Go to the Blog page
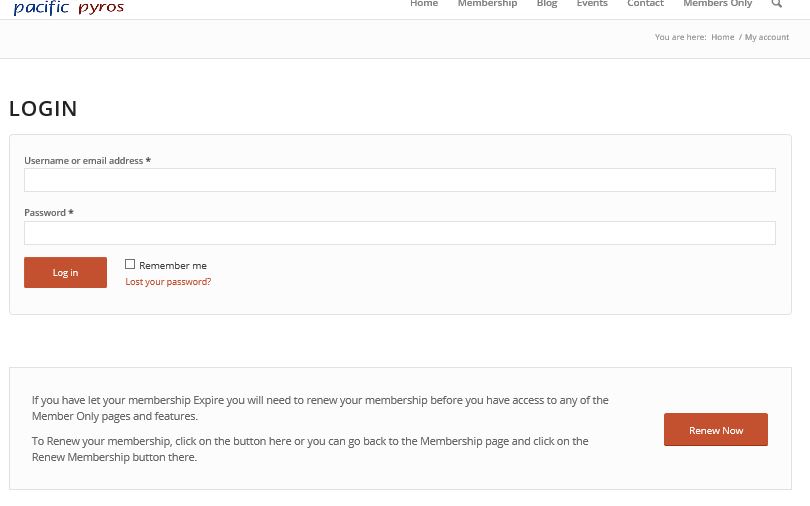This screenshot has height=506, width=810. [547, 4]
